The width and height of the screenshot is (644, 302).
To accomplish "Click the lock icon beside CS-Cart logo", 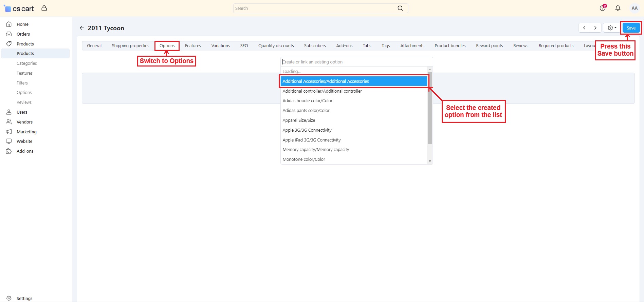I will 44,8.
